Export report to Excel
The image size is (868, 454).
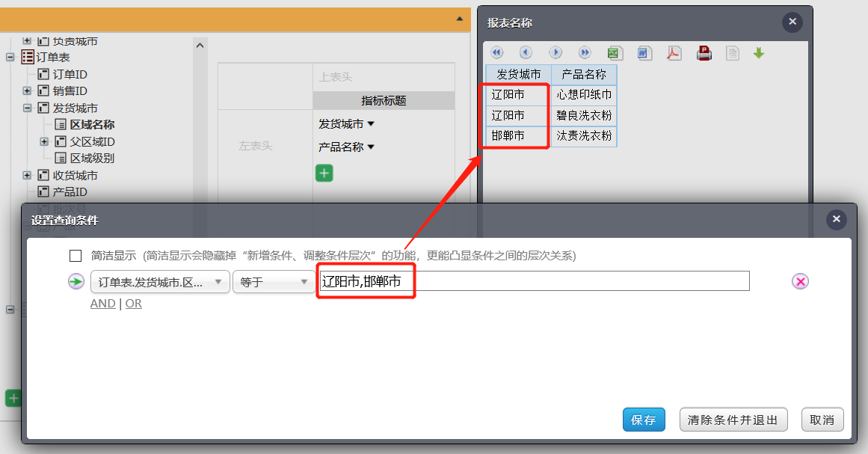coord(615,53)
